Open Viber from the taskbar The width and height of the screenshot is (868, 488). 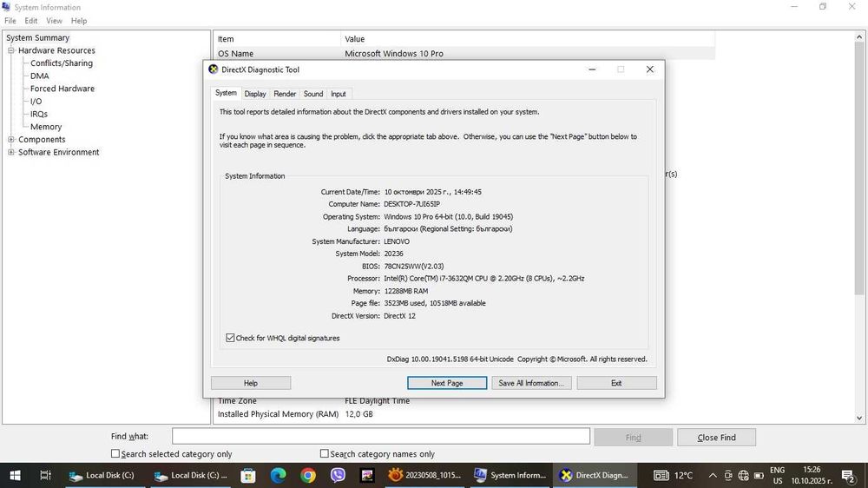(338, 475)
